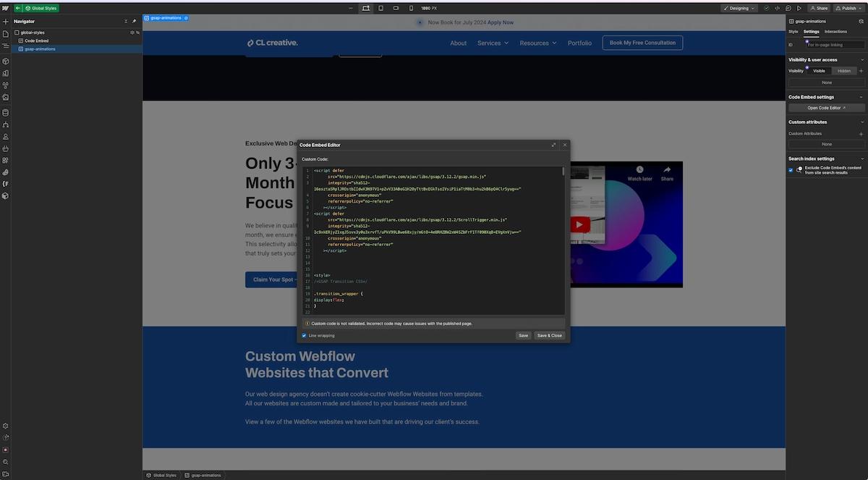Screen dimensions: 868x480
Task: Open the Pages panel icon
Action: (5, 34)
